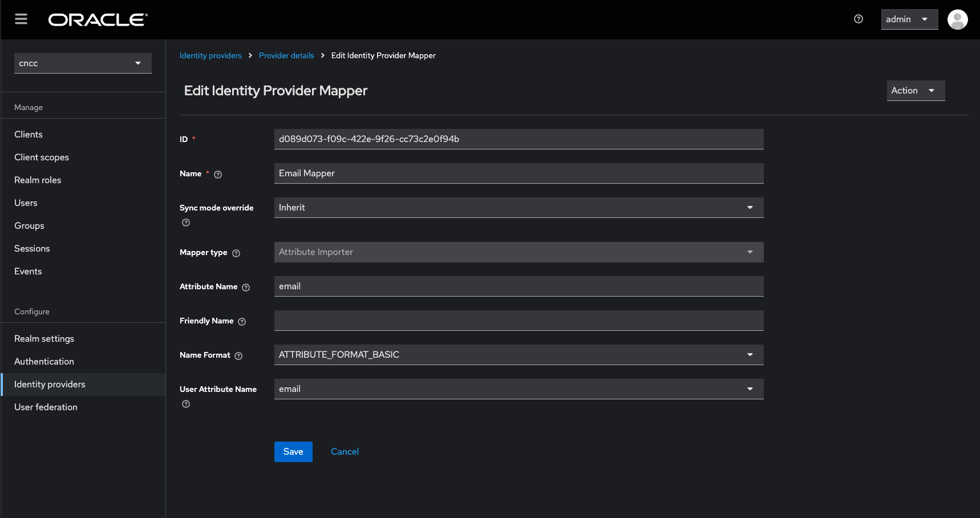Screen dimensions: 980x518
Task: Open the hamburger navigation menu
Action: coord(21,19)
